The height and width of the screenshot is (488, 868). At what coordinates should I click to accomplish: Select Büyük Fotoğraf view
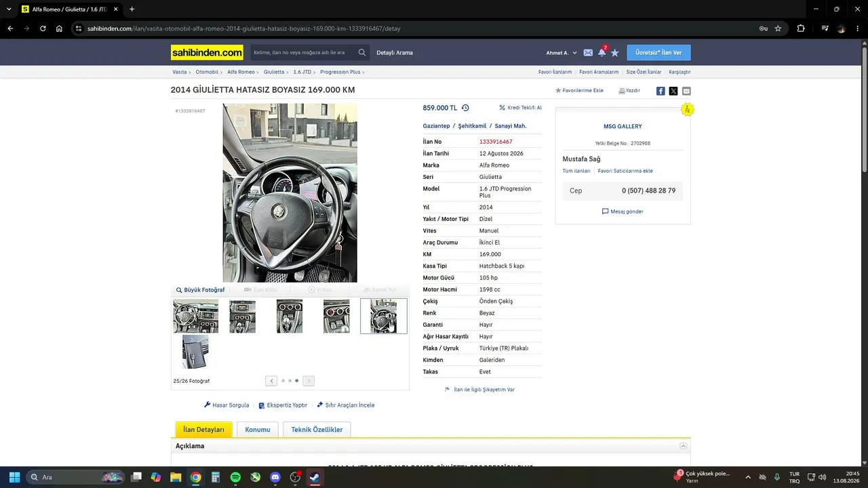[200, 290]
